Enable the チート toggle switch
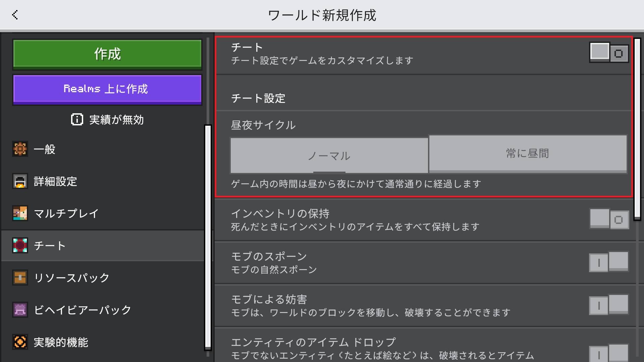Screen dimensions: 644x362 pos(609,53)
